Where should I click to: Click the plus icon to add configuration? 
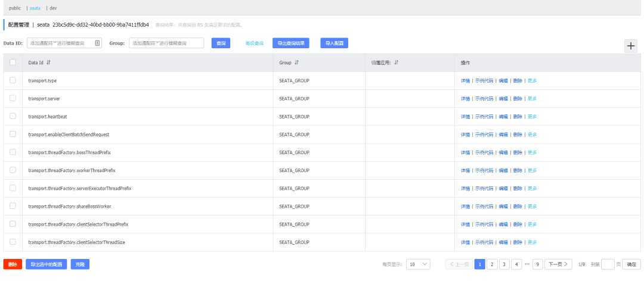pyautogui.click(x=630, y=46)
